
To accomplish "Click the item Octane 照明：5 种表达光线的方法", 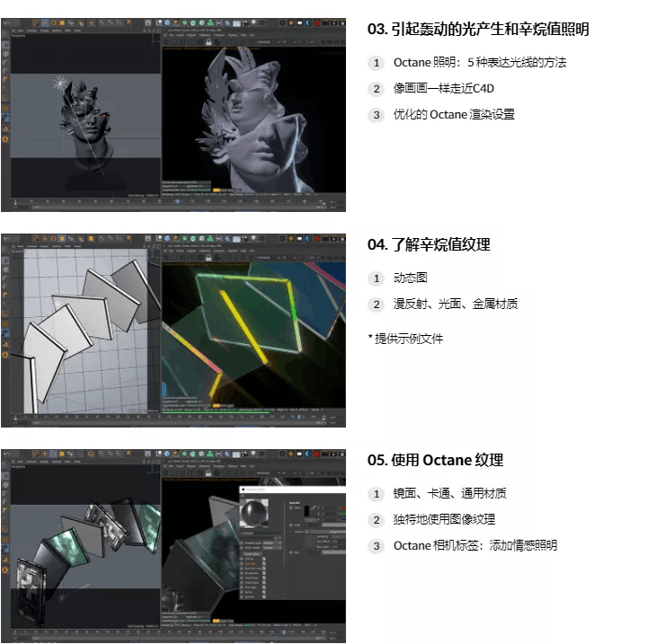I will (480, 63).
